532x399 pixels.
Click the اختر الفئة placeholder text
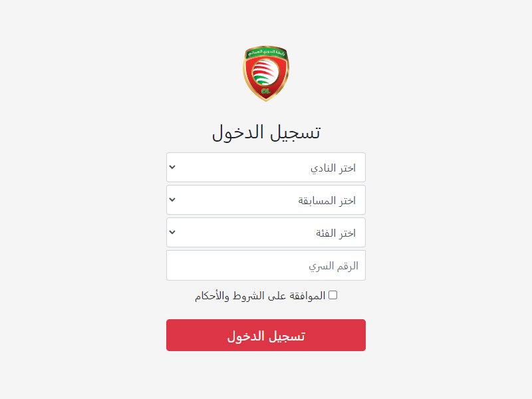pyautogui.click(x=336, y=233)
